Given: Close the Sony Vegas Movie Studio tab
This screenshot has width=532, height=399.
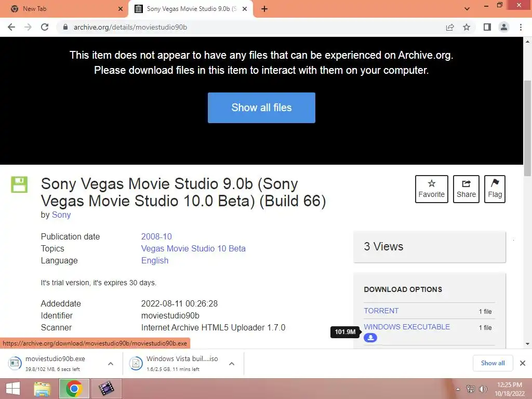Looking at the screenshot, I should (244, 9).
